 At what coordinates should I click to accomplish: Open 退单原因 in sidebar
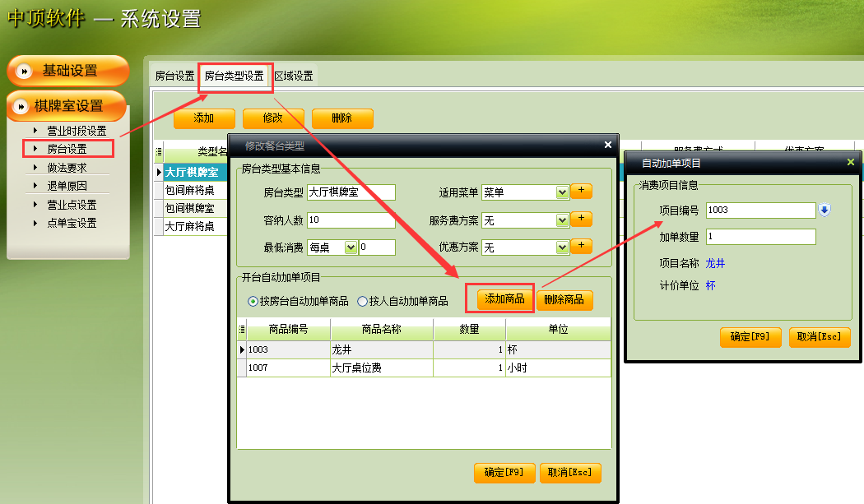tap(67, 186)
